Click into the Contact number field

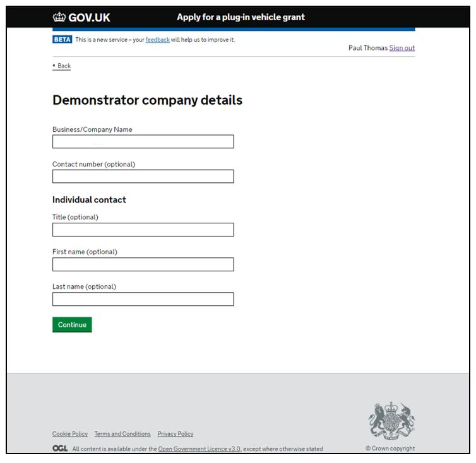143,176
